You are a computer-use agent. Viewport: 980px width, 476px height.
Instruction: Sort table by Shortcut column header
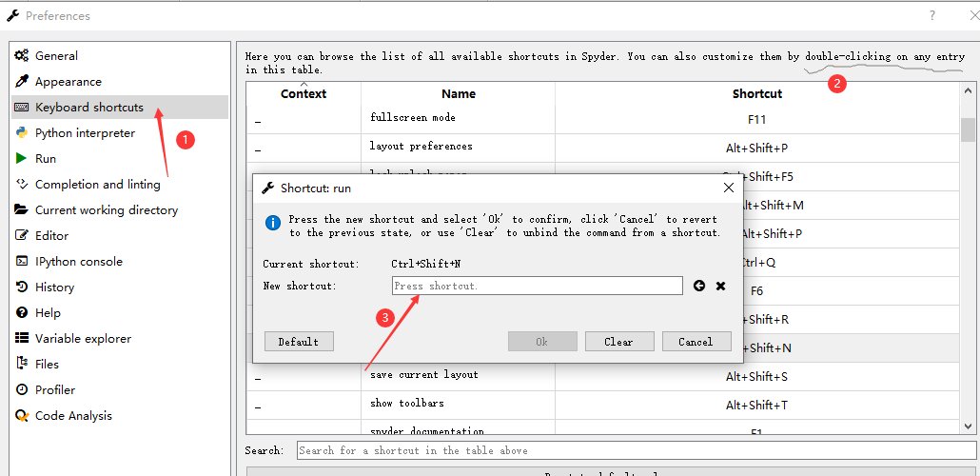tap(756, 93)
